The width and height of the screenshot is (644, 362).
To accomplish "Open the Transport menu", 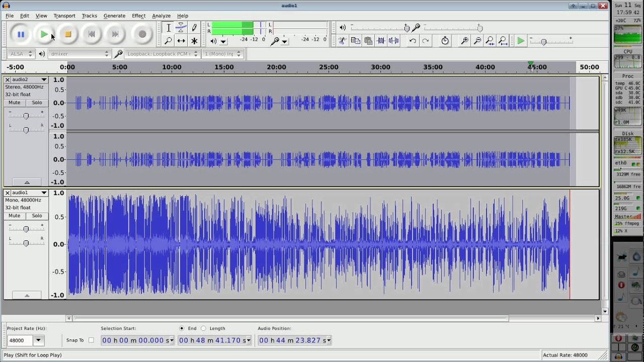I will point(64,16).
